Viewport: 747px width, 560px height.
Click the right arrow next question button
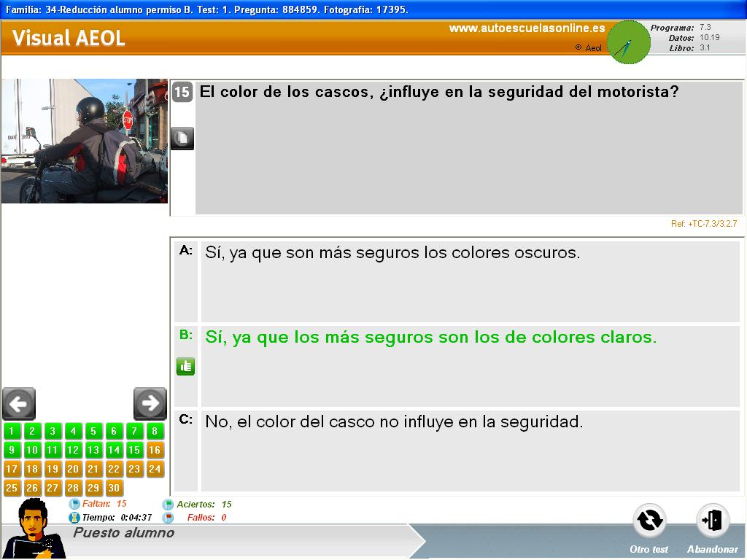pos(150,403)
